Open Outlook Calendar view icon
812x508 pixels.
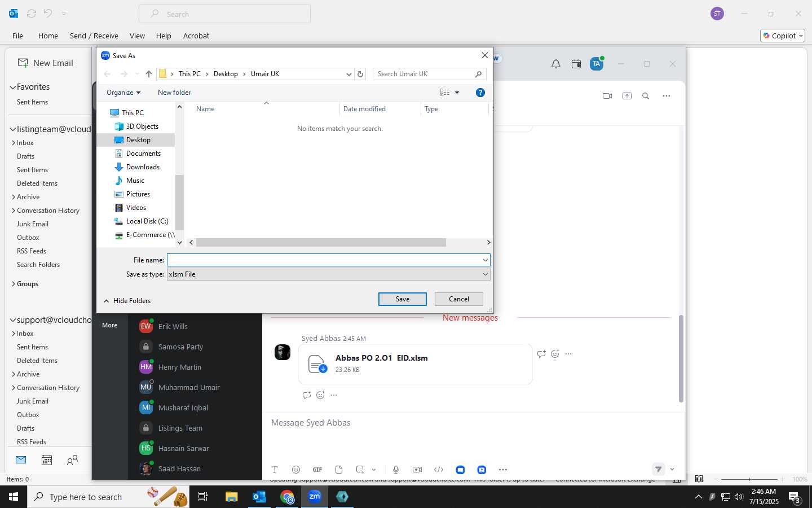(47, 460)
